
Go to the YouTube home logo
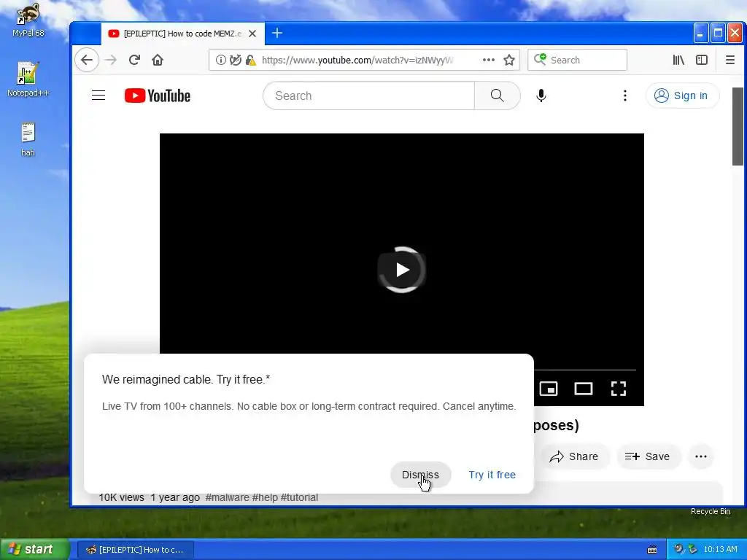[158, 96]
